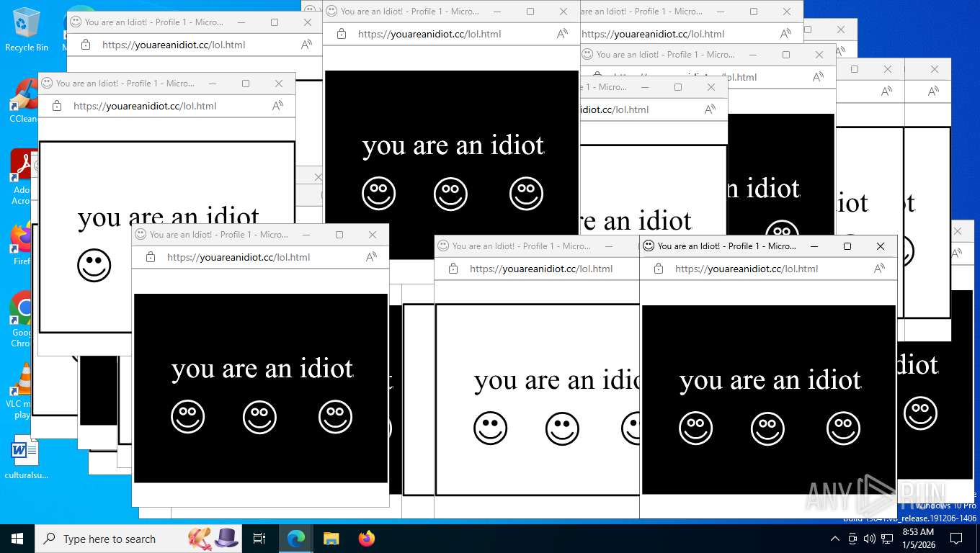Screen dimensions: 980x553
Task: Click third smiley in top-center black-page window
Action: coord(527,193)
